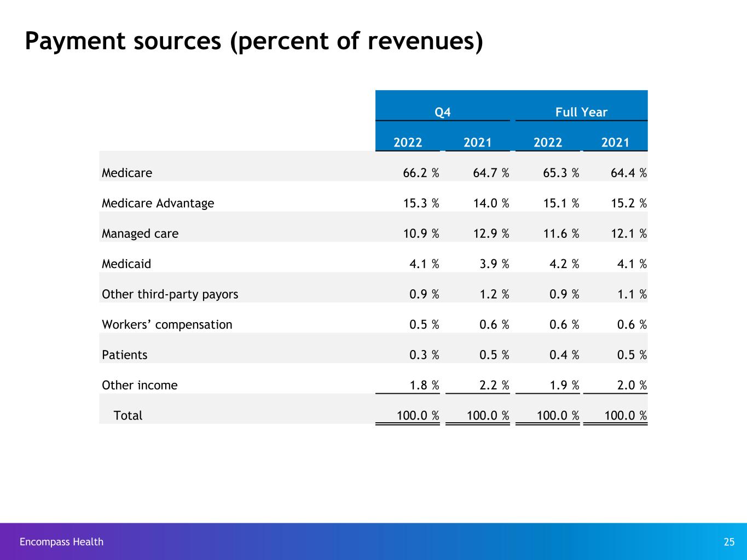
Task: Select the Patients row label
Action: coord(125,355)
